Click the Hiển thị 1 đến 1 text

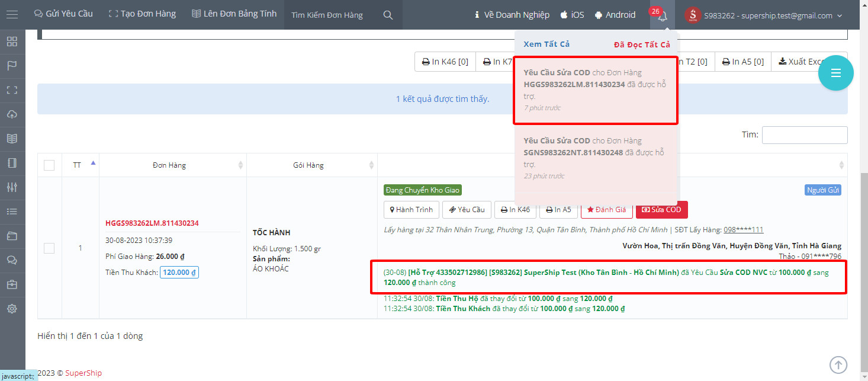(x=90, y=336)
